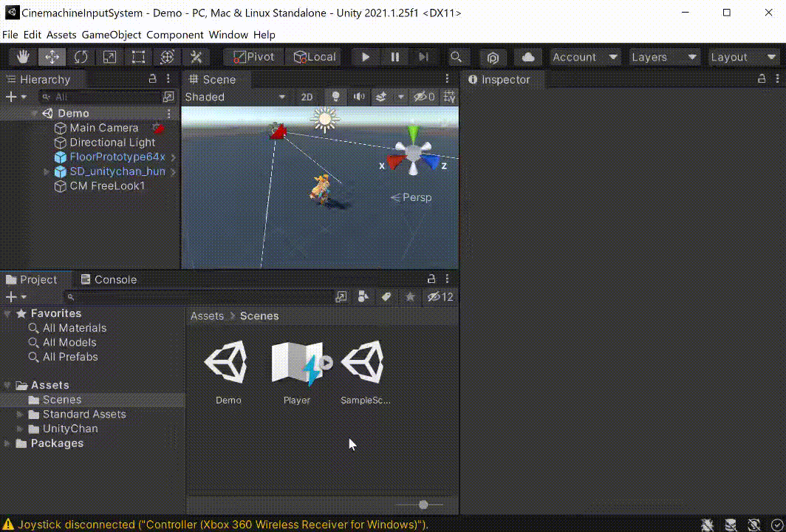Toggle scene lighting
This screenshot has height=532, width=786.
pyautogui.click(x=336, y=98)
